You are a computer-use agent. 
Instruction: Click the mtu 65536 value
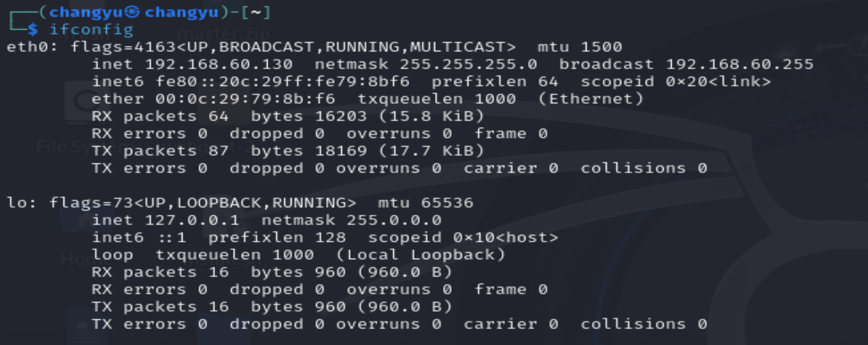pos(426,203)
